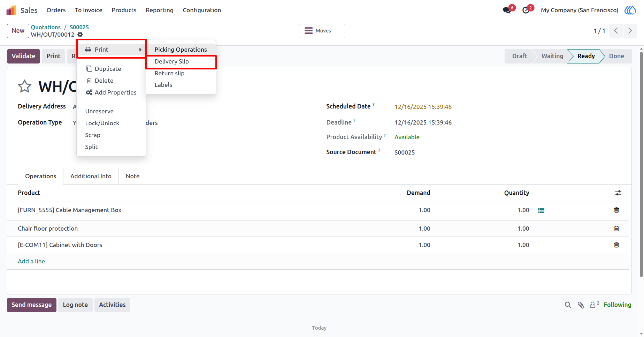Go to next record arrow
The image size is (644, 337).
click(630, 31)
